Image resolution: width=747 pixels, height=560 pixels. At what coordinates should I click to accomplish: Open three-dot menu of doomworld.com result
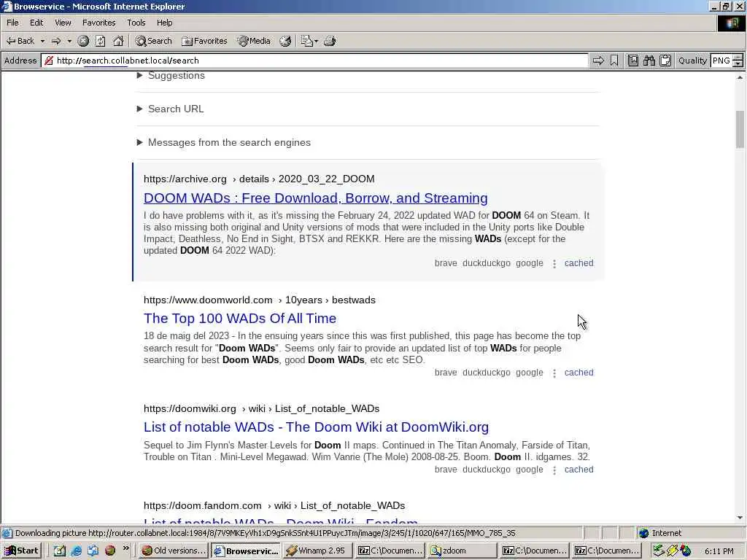pyautogui.click(x=554, y=373)
